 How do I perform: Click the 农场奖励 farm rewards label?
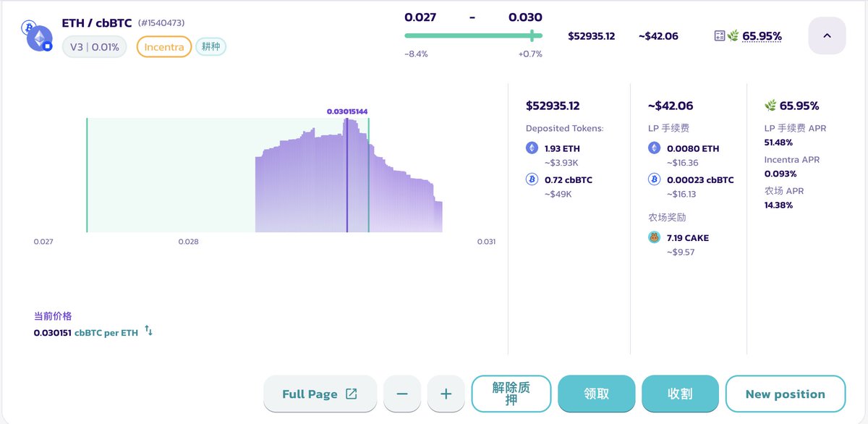click(x=667, y=217)
